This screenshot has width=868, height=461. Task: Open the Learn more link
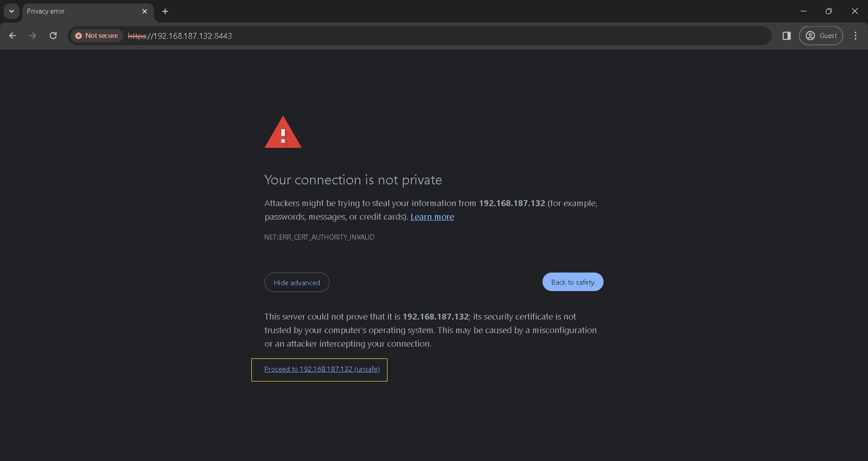pos(432,217)
